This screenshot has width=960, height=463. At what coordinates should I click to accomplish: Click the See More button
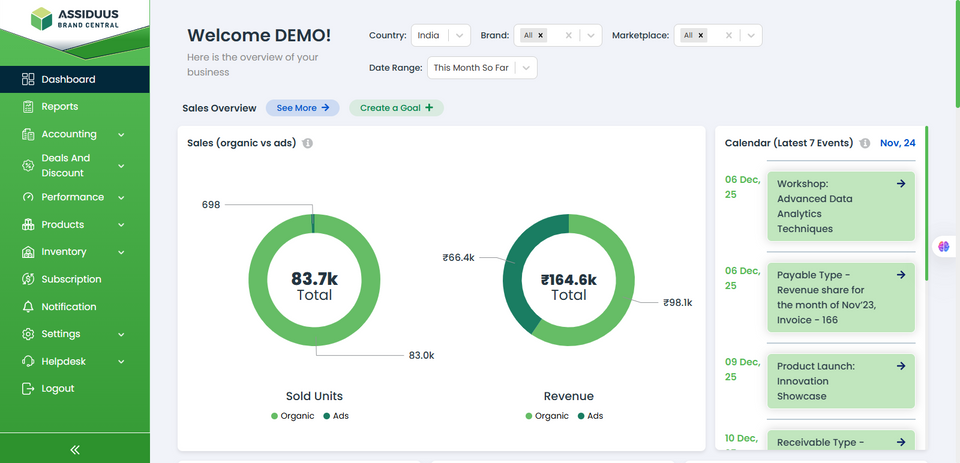click(x=302, y=108)
